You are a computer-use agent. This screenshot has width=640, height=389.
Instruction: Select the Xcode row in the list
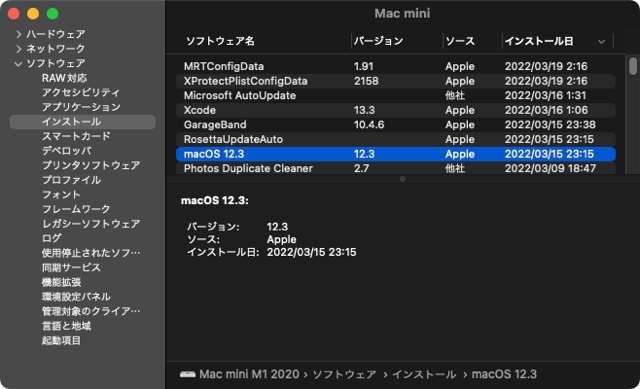(x=396, y=110)
